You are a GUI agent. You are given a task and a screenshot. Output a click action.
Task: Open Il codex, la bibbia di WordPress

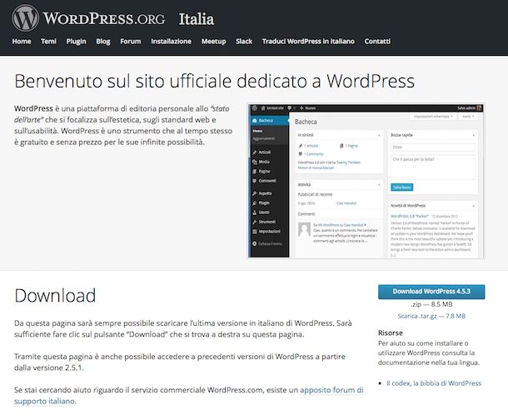click(434, 383)
